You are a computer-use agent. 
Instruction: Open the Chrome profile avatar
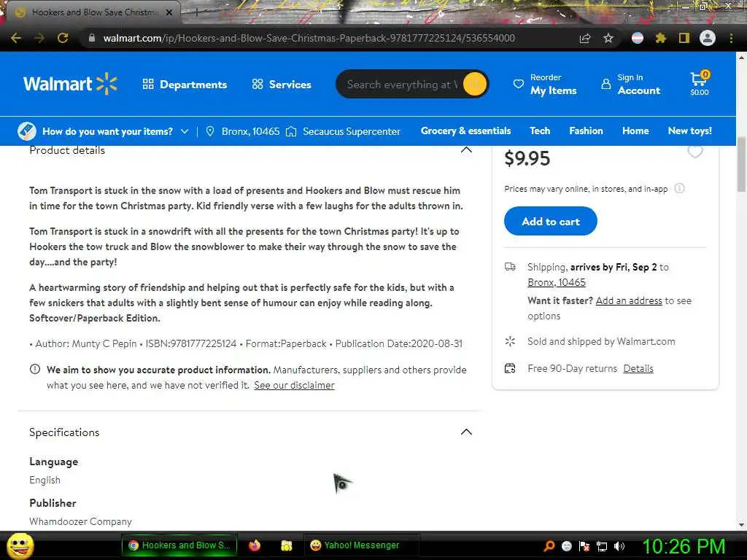tap(708, 38)
